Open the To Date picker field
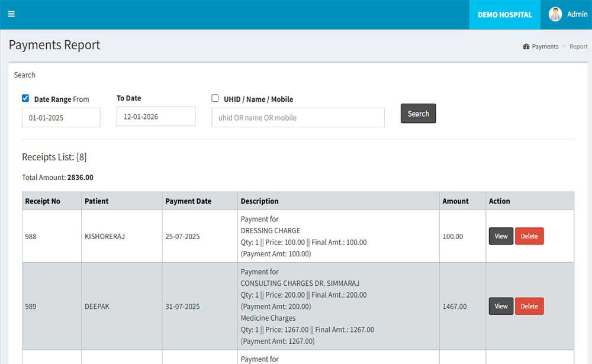The height and width of the screenshot is (364, 592). (156, 117)
